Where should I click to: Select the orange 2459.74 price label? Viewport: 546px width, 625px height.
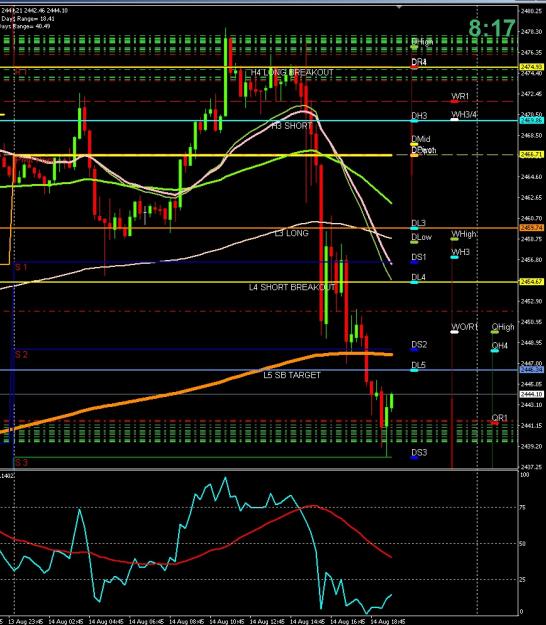tap(532, 228)
